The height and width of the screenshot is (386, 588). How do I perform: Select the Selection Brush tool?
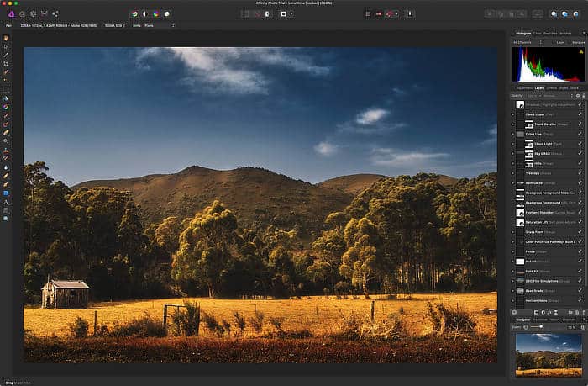pyautogui.click(x=6, y=72)
